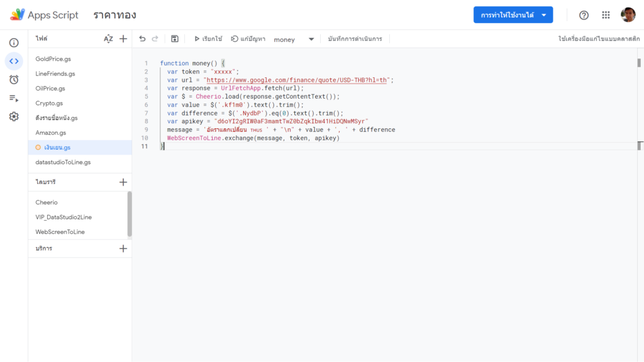
Task: Select the file เงินเยน.gs
Action: (80, 147)
